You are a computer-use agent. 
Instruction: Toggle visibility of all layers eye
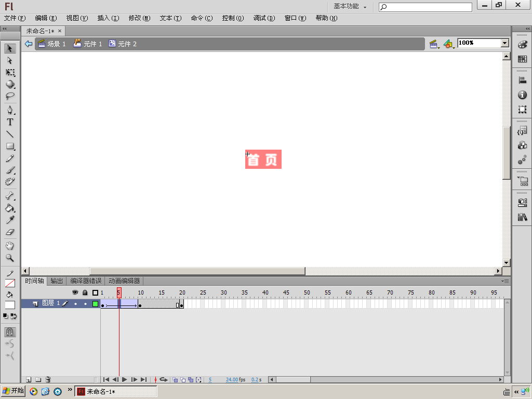point(75,292)
